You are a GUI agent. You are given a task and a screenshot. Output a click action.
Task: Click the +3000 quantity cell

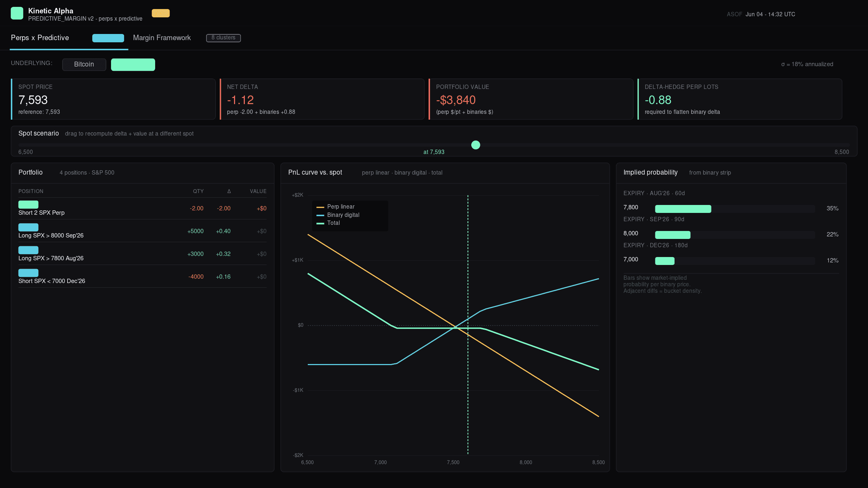pos(195,254)
